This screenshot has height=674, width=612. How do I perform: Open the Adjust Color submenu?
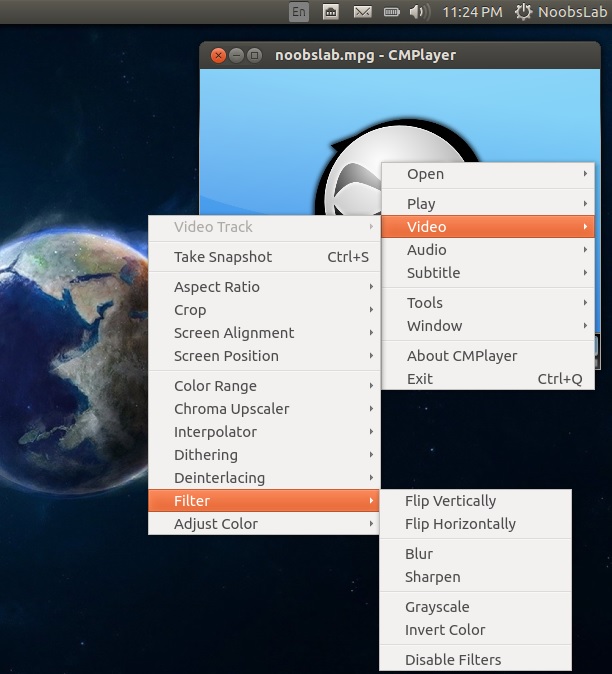tap(264, 524)
